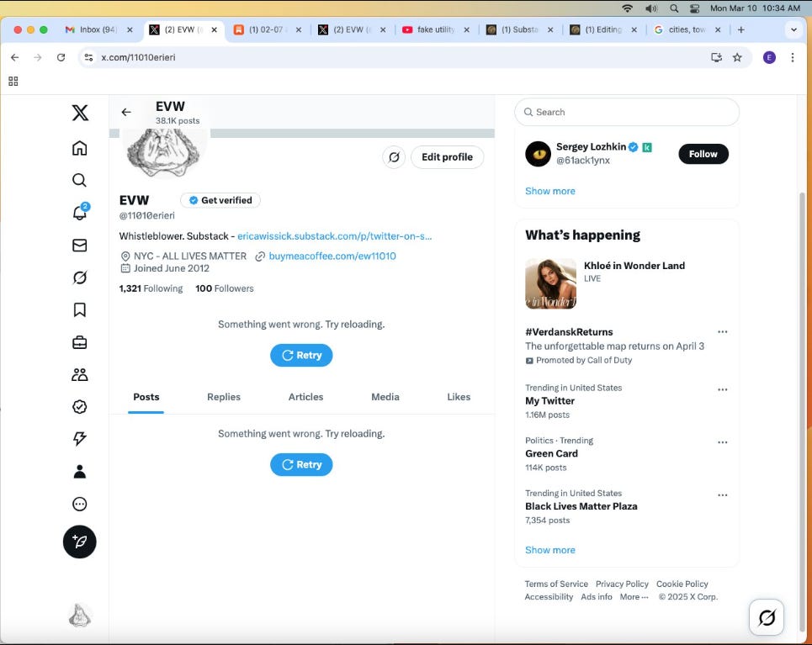Click the compose Post feather button
The width and height of the screenshot is (812, 645).
tap(79, 542)
